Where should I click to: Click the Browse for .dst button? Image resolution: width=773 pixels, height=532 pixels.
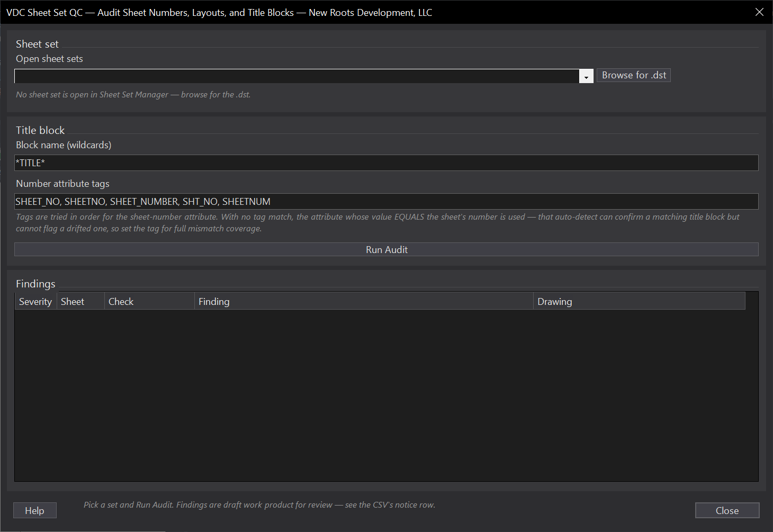[x=634, y=75]
